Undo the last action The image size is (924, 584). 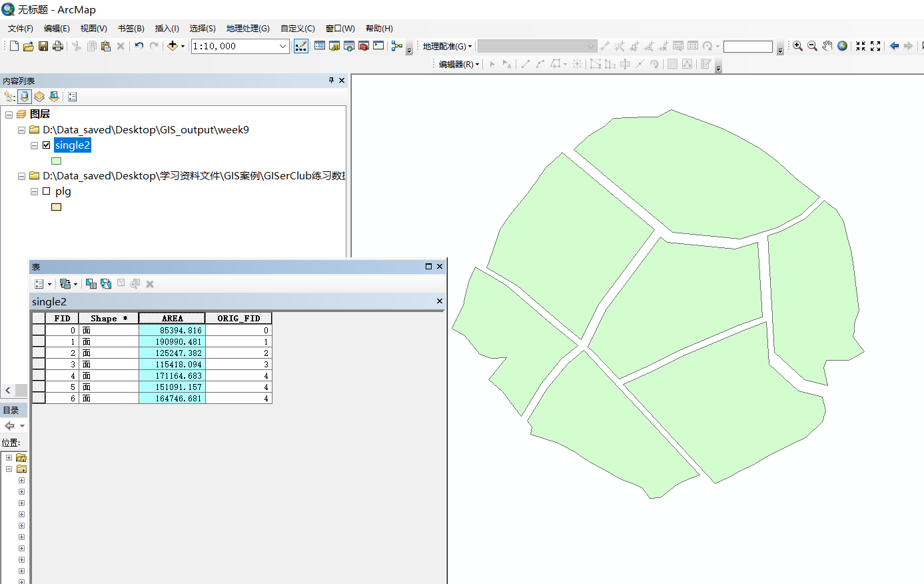pyautogui.click(x=139, y=46)
